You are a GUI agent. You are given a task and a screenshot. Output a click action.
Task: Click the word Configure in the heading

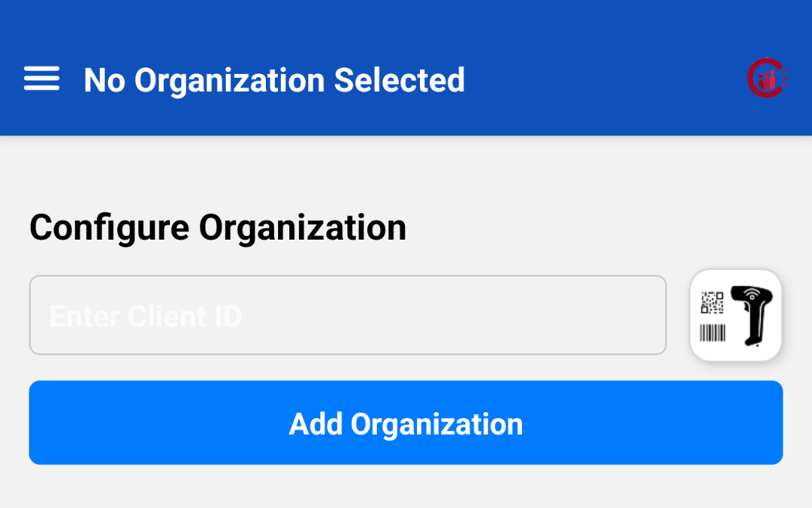[110, 228]
